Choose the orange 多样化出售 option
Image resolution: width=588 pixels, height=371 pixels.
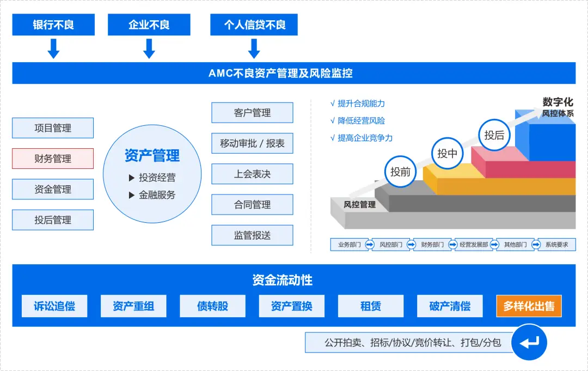point(529,306)
